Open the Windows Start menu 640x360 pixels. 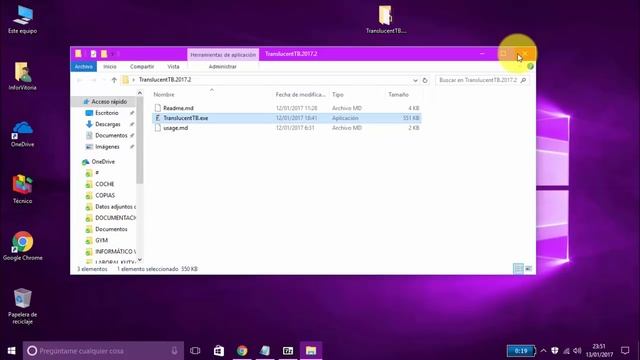pos(11,351)
